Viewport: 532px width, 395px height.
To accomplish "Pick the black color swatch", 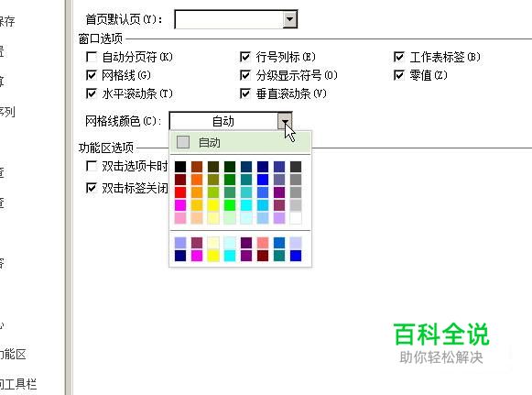I will pyautogui.click(x=180, y=167).
